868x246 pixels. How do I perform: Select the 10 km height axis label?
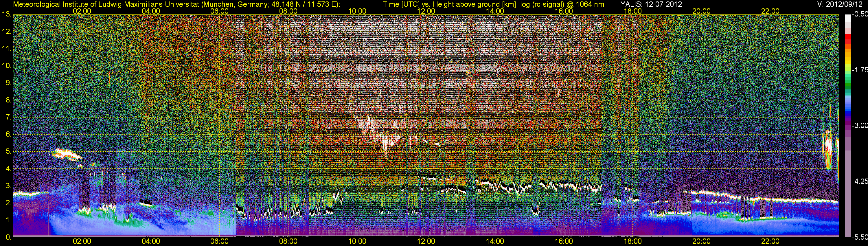click(x=6, y=66)
